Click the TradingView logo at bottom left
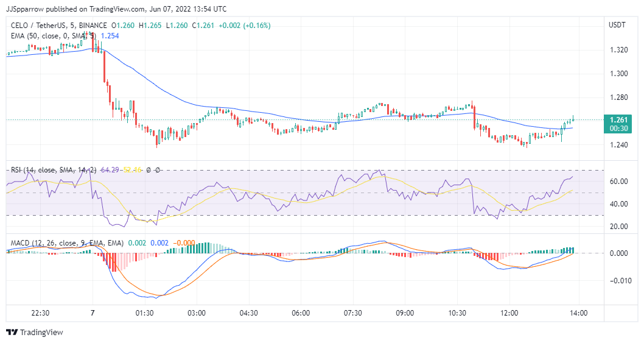 pos(35,332)
